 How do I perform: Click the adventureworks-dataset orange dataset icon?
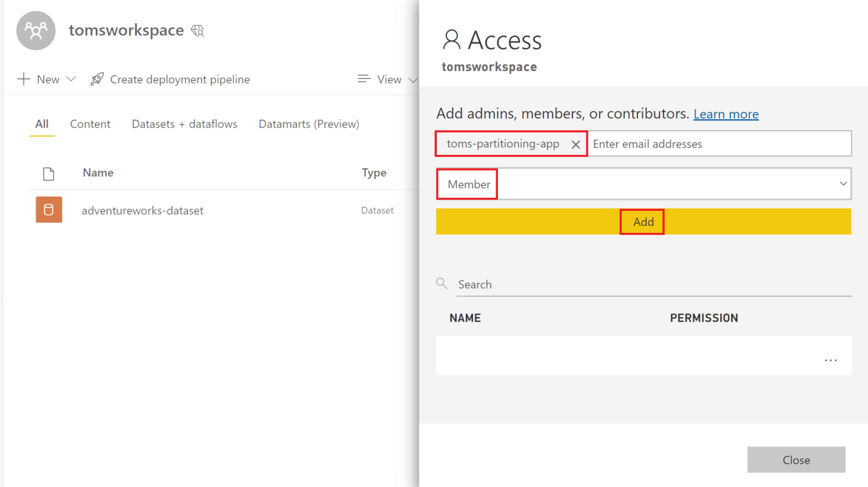pos(49,210)
